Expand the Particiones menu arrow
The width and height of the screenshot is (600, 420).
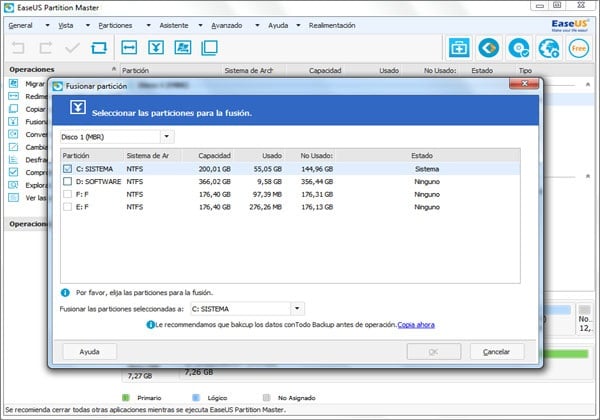(148, 25)
